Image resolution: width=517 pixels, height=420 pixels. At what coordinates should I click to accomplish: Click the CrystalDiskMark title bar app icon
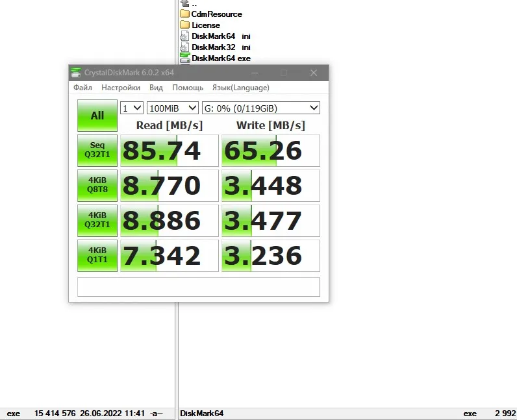[x=76, y=73]
